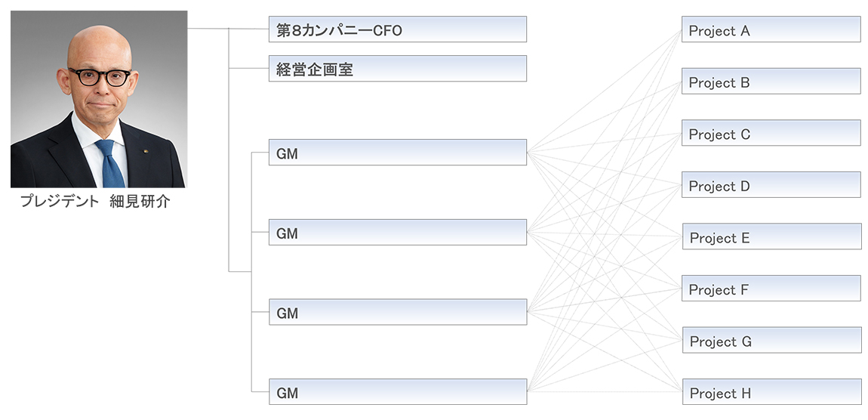The width and height of the screenshot is (868, 420).
Task: Click the Project D box
Action: (771, 185)
